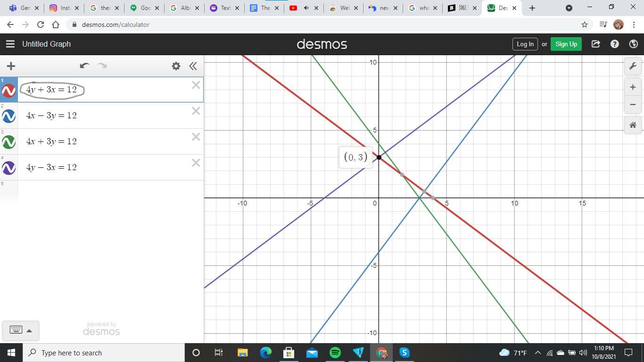Collapse the expression list panel

193,66
